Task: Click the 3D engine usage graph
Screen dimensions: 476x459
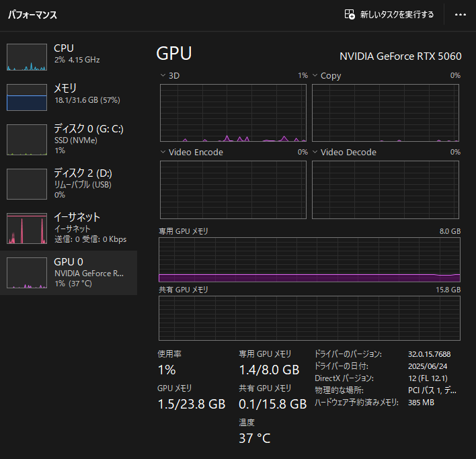Action: click(233, 113)
